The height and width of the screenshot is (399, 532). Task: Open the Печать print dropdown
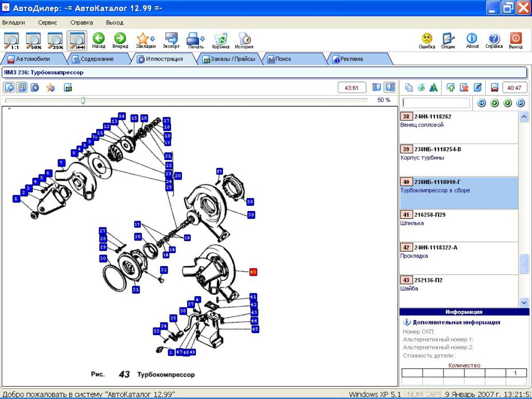(196, 40)
